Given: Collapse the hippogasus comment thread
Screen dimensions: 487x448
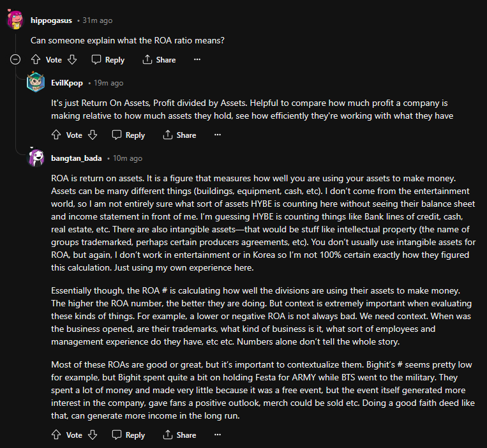Looking at the screenshot, I should click(x=15, y=59).
